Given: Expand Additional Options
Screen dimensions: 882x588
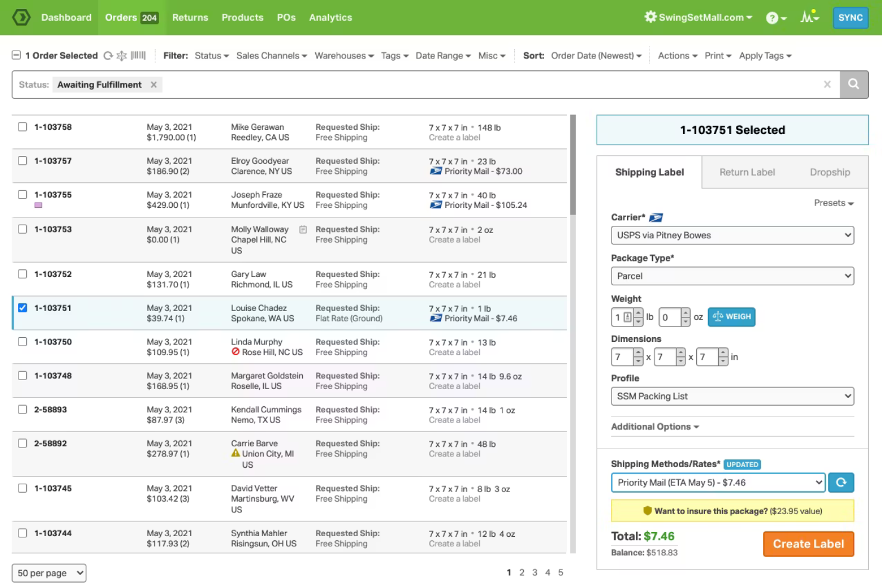Looking at the screenshot, I should [654, 427].
